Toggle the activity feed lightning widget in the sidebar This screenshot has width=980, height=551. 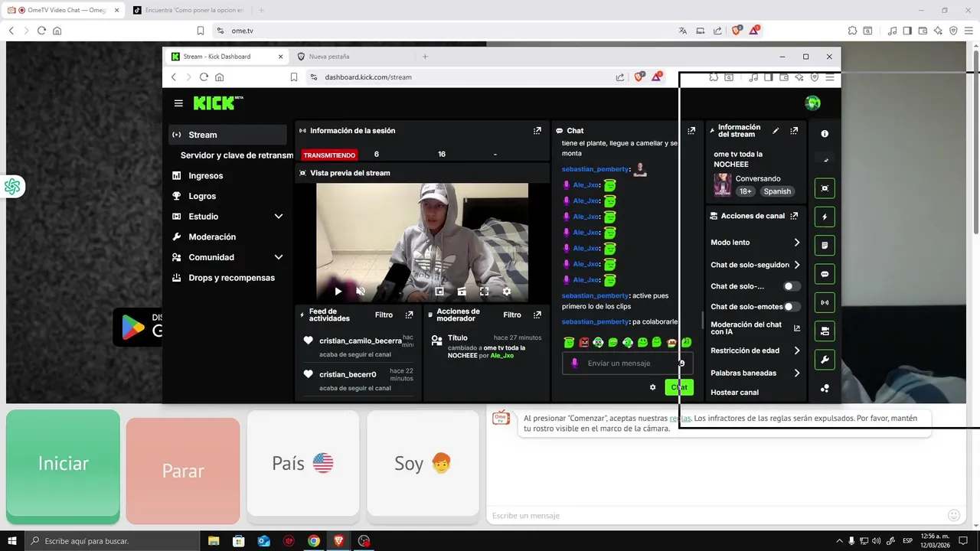825,217
